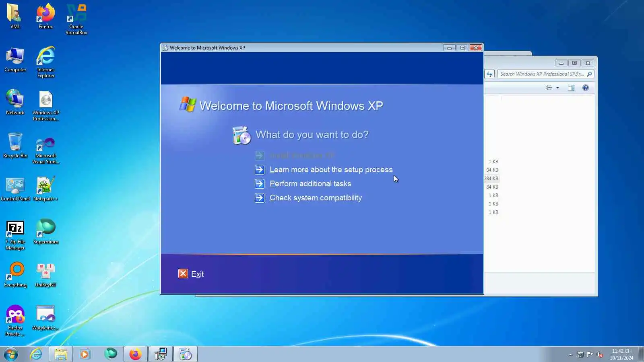Minimize the Welcome to Microsoft Windows XP window
644x362 pixels.
449,47
